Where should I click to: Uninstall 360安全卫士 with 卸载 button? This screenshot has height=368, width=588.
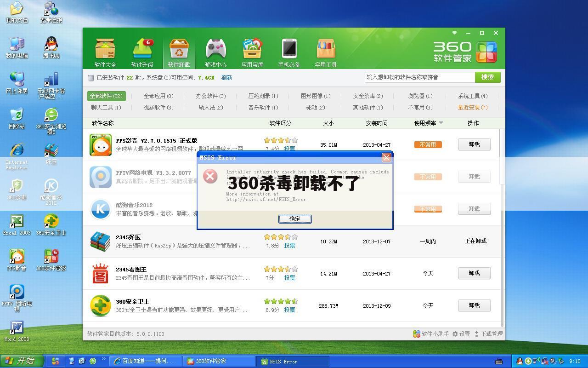click(474, 305)
